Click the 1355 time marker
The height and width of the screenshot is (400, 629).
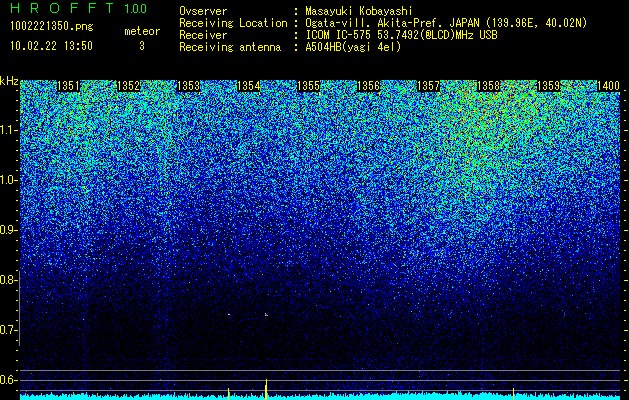308,86
